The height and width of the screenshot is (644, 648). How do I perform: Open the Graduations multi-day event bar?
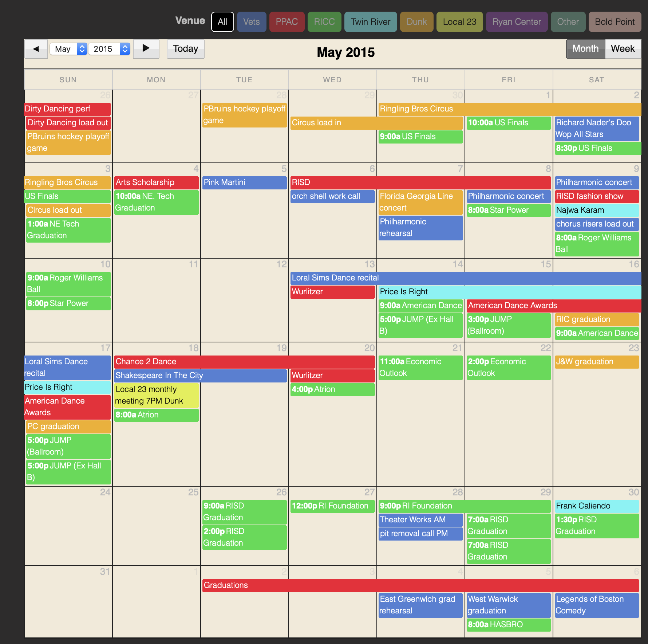coord(420,585)
